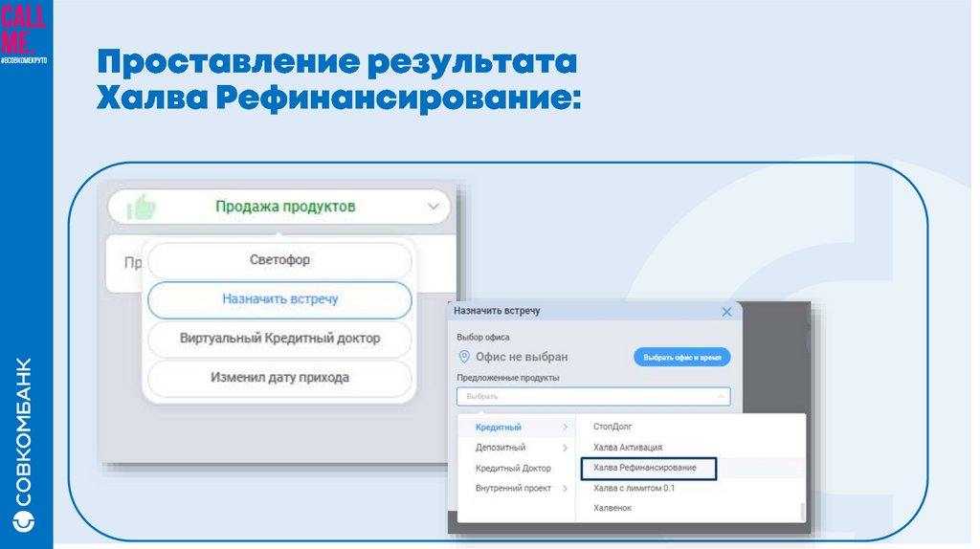Screen dimensions: 980x549
Task: Open the Внутренний проект category
Action: (516, 489)
